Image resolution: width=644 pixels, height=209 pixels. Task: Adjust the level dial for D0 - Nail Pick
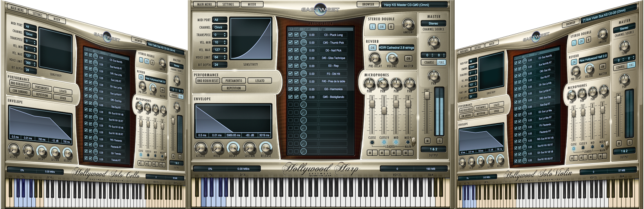[x=303, y=50]
